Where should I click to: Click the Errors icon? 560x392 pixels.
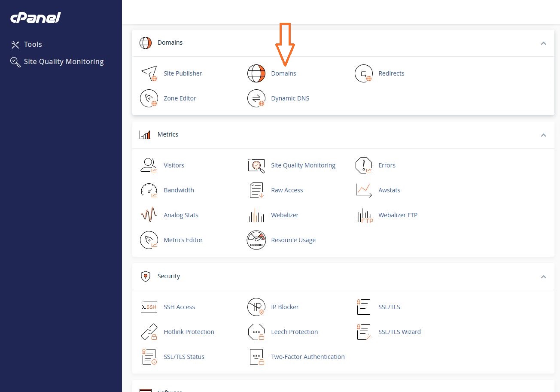(364, 165)
